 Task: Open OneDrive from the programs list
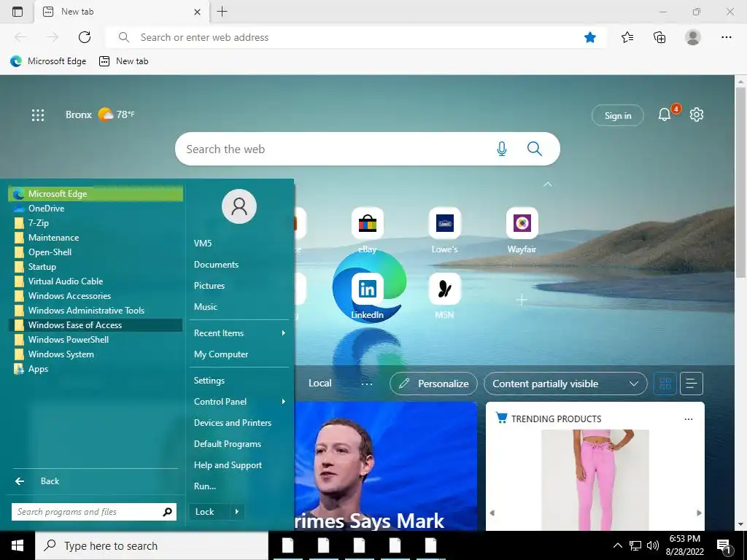96,208
